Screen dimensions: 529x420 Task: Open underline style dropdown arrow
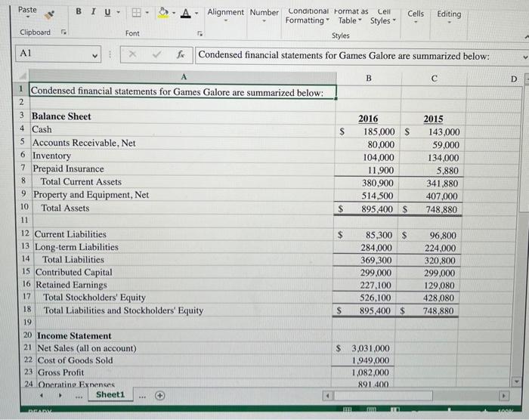pyautogui.click(x=119, y=12)
